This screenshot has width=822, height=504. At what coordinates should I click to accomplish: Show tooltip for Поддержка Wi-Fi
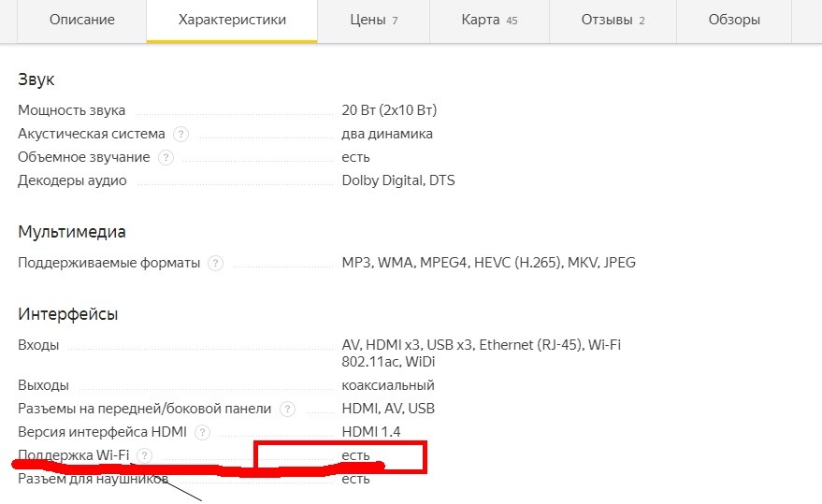click(x=145, y=455)
